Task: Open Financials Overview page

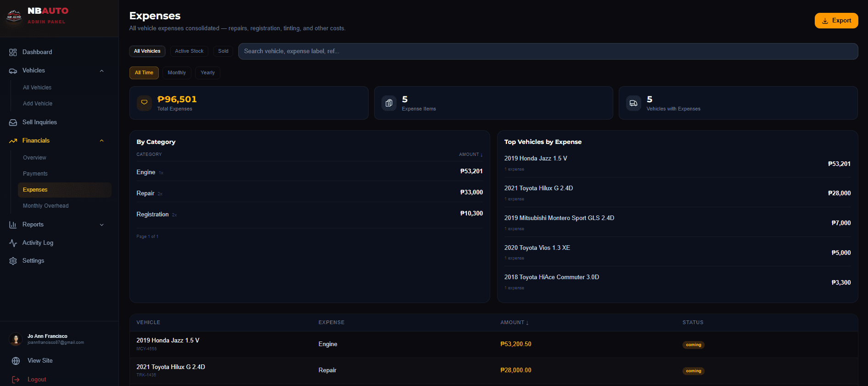Action: [x=34, y=158]
